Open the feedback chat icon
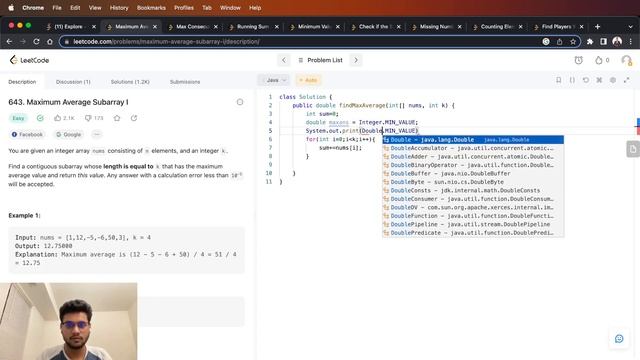This screenshot has height=360, width=640. [x=619, y=339]
